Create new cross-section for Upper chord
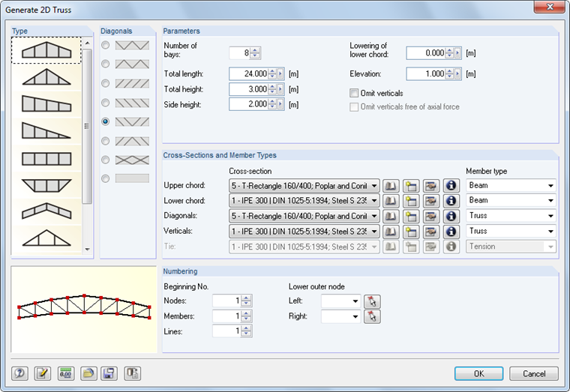 (x=411, y=186)
